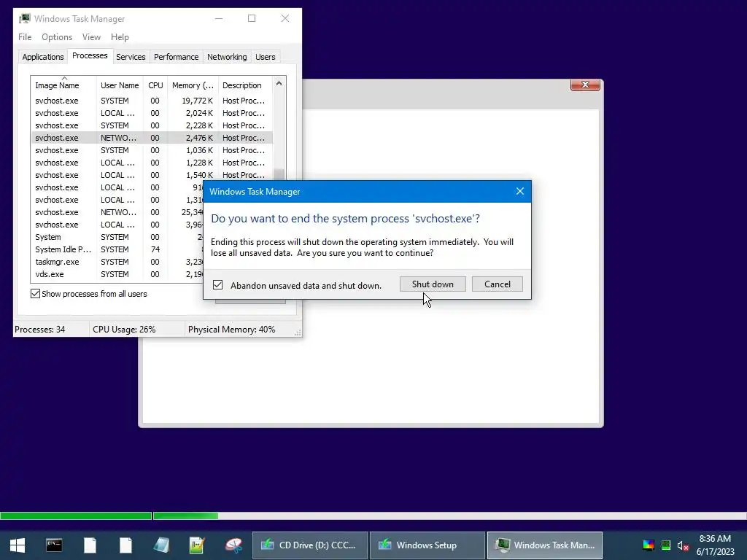Switch to the Users tab
This screenshot has width=747, height=560.
[266, 57]
